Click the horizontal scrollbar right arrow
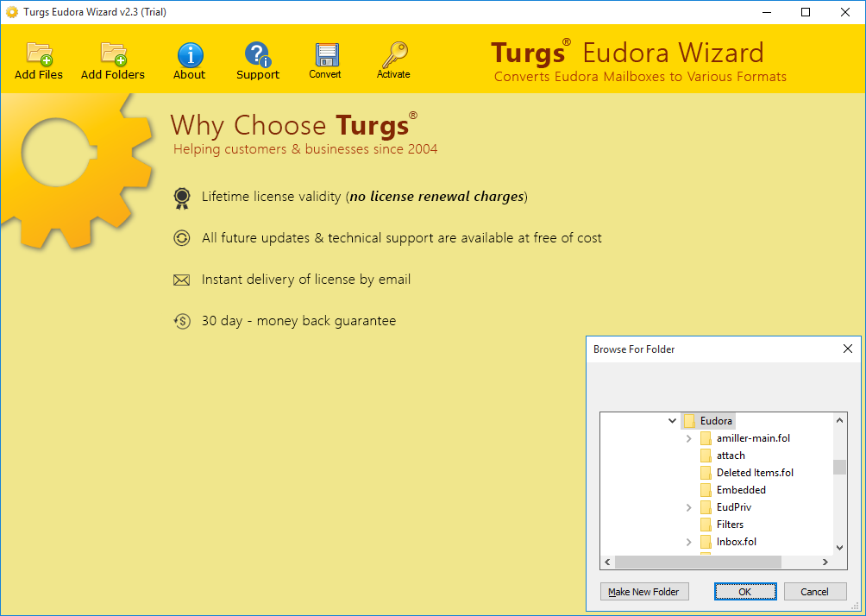This screenshot has width=866, height=616. (x=825, y=563)
